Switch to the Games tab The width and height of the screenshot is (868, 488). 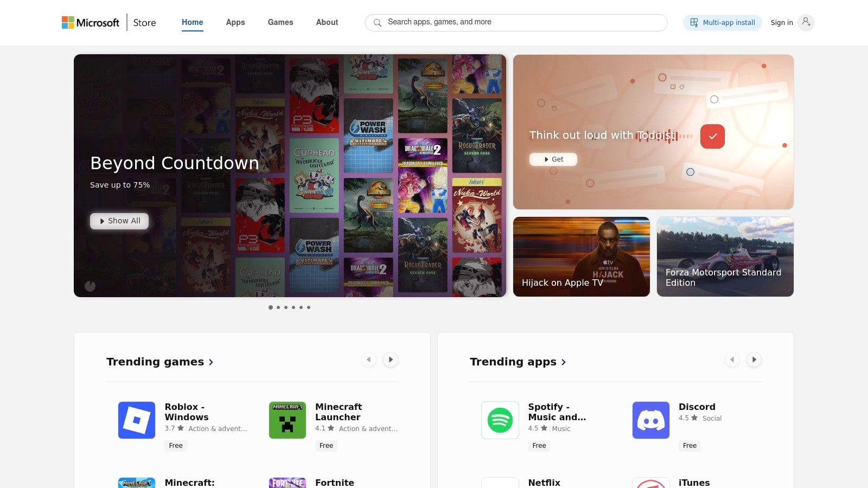coord(280,22)
